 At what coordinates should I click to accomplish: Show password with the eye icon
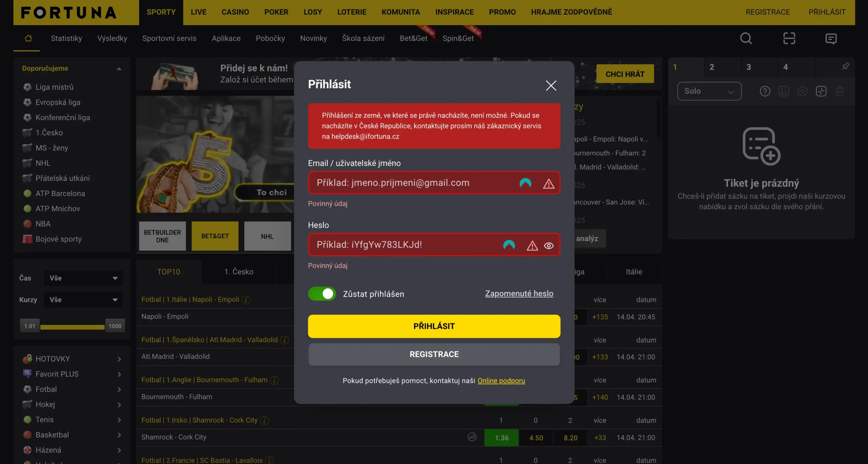pos(549,246)
